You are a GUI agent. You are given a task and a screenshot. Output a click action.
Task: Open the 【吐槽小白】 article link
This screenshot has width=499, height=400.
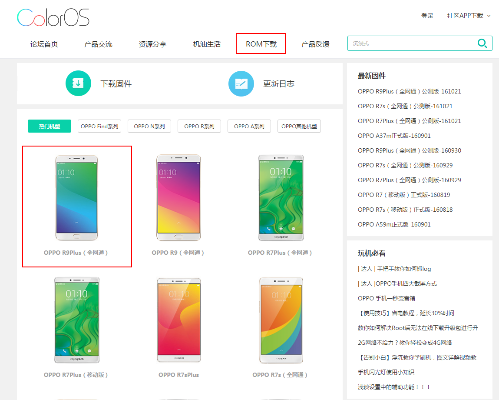[417, 357]
